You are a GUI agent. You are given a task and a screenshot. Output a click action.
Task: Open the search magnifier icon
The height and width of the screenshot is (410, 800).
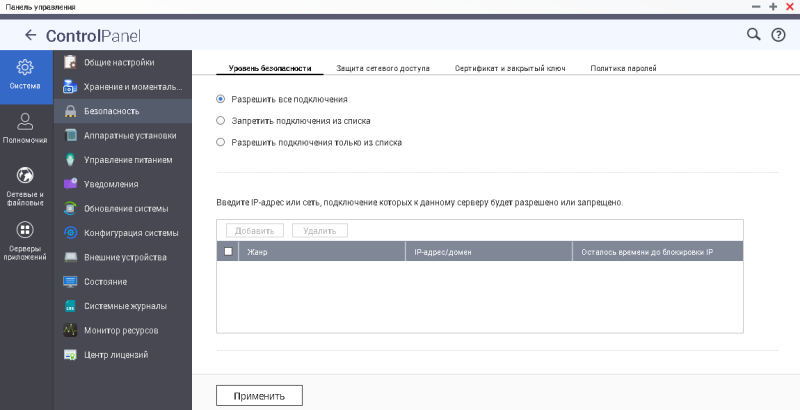coord(754,35)
